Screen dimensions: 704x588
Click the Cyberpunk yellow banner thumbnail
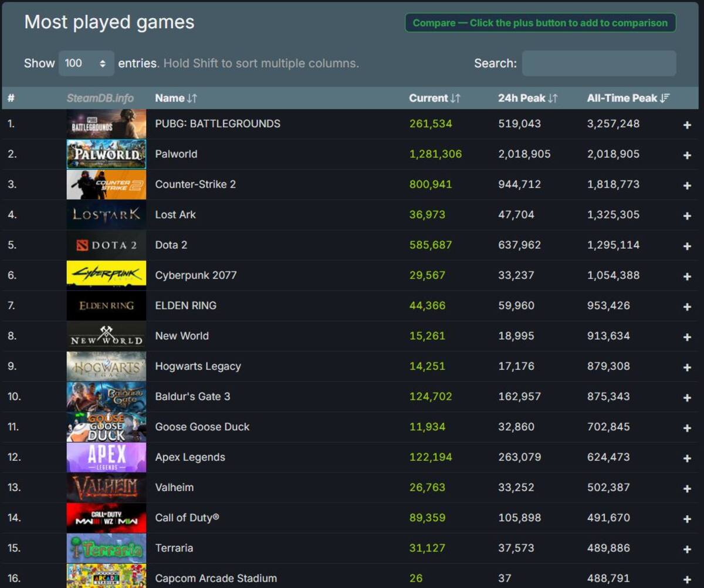(x=106, y=275)
